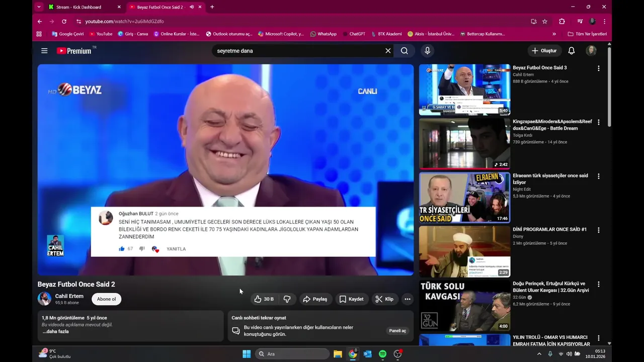Viewport: 644px width, 362px height.
Task: Mute the tab via its speaker icon
Action: click(192, 7)
